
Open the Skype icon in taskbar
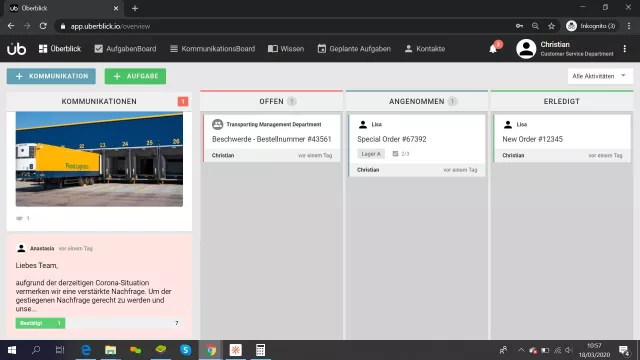(185, 350)
